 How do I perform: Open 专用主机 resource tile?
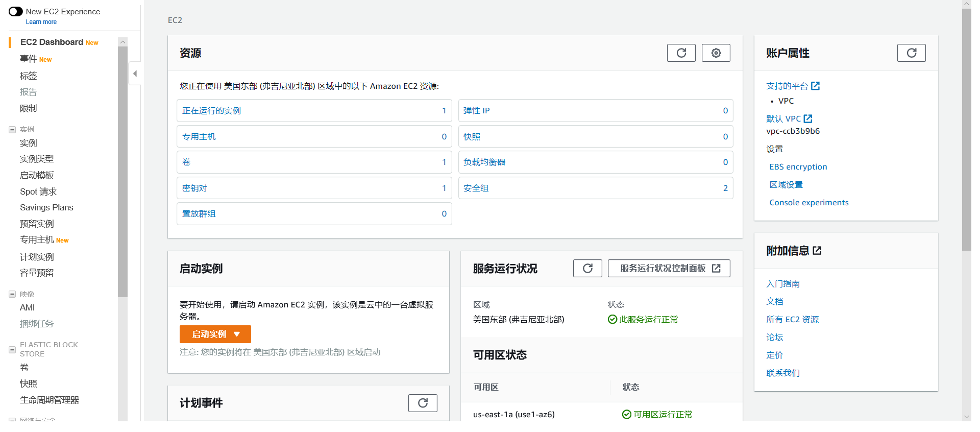[314, 137]
